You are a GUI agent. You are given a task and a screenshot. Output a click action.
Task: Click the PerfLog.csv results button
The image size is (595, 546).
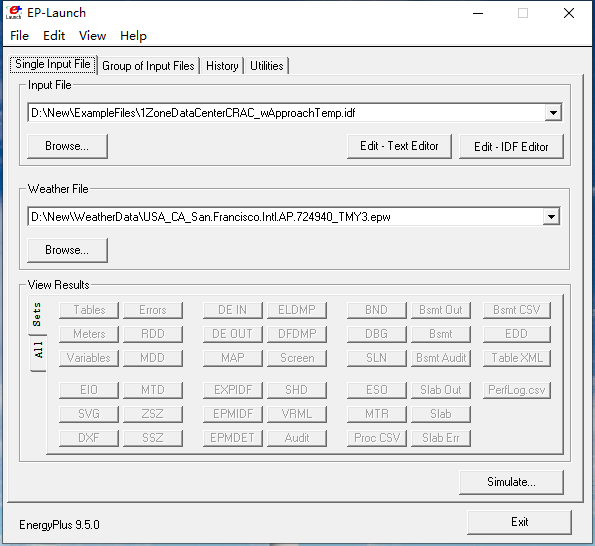point(516,390)
